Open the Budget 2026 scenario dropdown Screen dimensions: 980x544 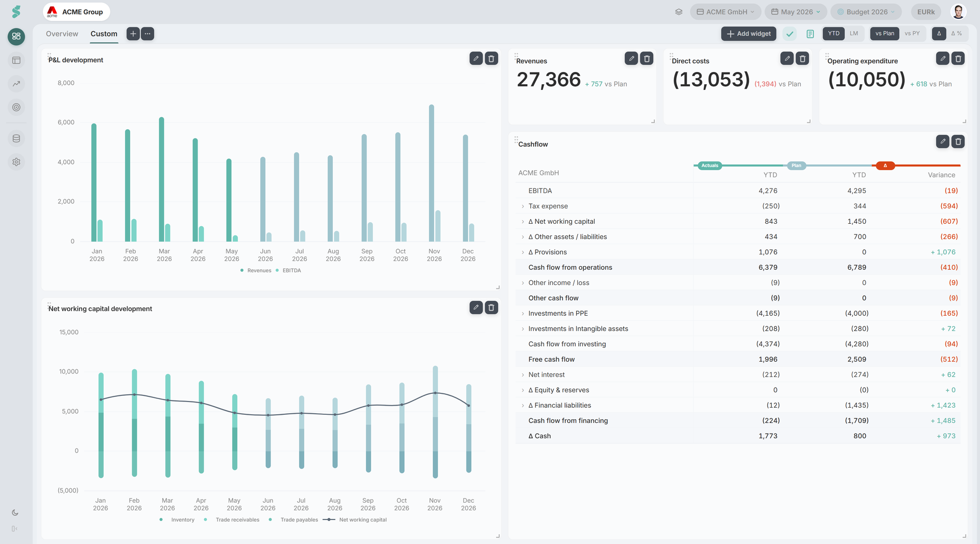[x=866, y=12]
